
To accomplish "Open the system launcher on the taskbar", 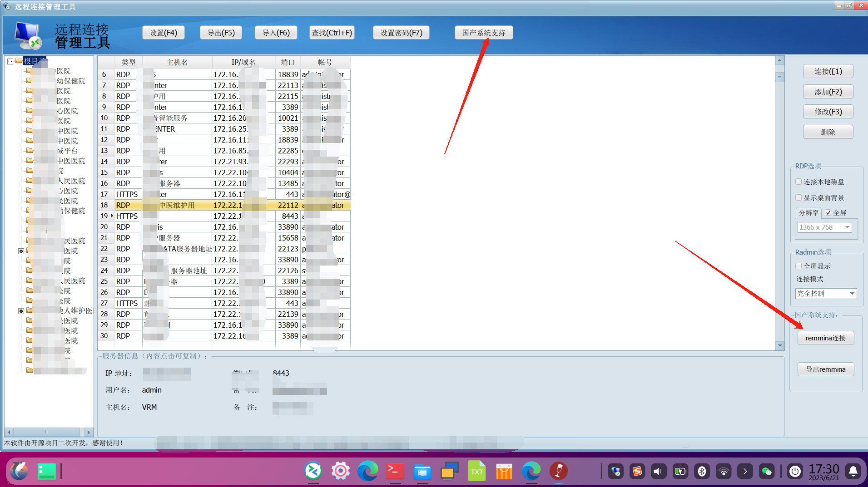I will click(x=19, y=471).
